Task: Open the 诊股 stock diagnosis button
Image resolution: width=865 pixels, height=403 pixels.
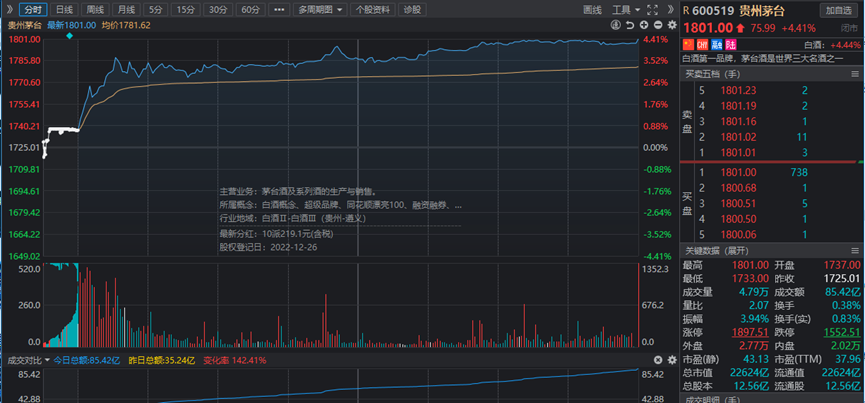Action: pyautogui.click(x=413, y=9)
